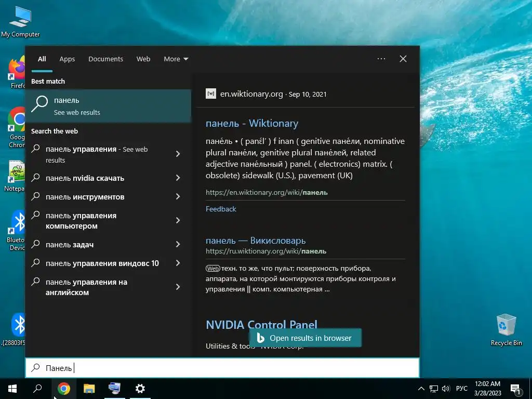Click Open results in browser button
Screen dimensions: 532x399
tap(305, 338)
